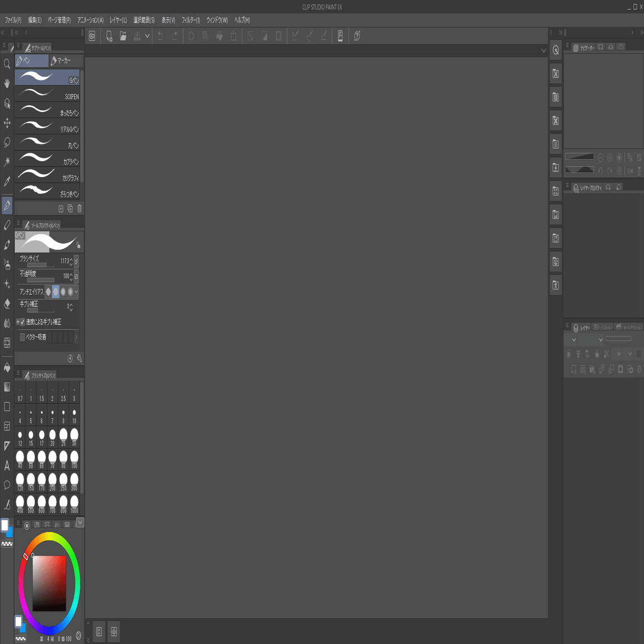Viewport: 644px width, 644px height.
Task: Delete sub tool with trash icon
Action: tap(80, 209)
